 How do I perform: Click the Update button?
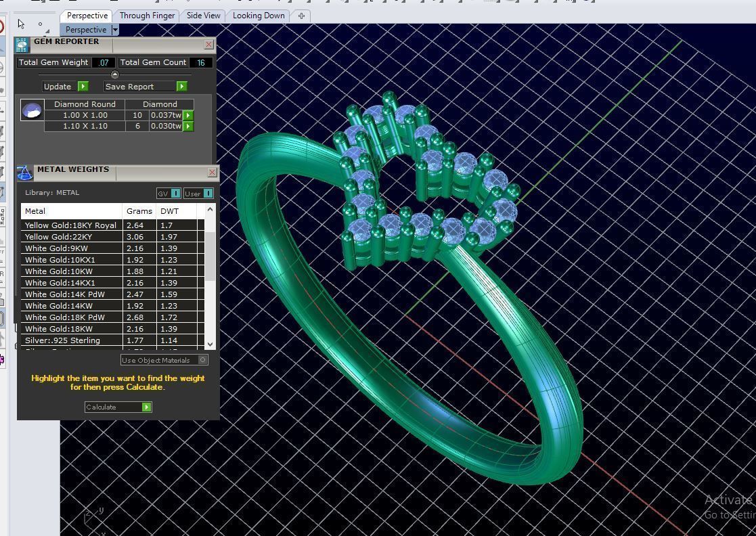tap(66, 87)
